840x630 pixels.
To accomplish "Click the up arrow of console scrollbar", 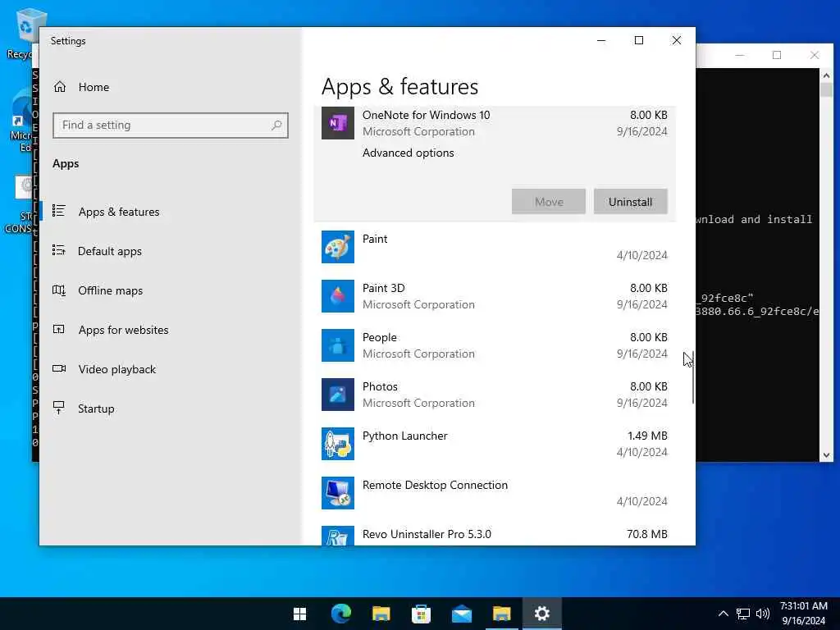I will click(x=826, y=75).
